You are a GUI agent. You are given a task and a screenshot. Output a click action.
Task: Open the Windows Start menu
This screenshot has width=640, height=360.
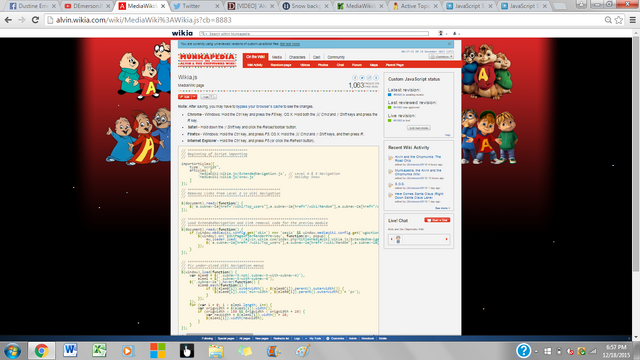tap(12, 351)
